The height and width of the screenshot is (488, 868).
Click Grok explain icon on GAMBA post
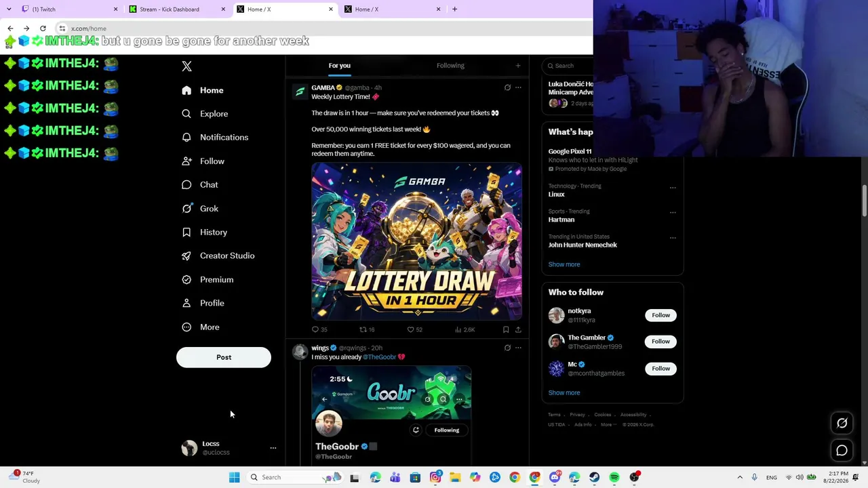click(507, 87)
